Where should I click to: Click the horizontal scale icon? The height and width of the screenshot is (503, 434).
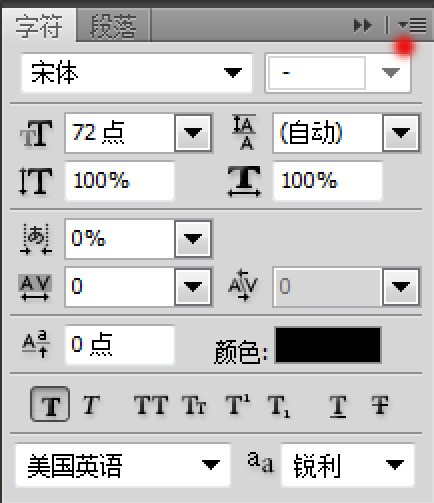tap(244, 181)
